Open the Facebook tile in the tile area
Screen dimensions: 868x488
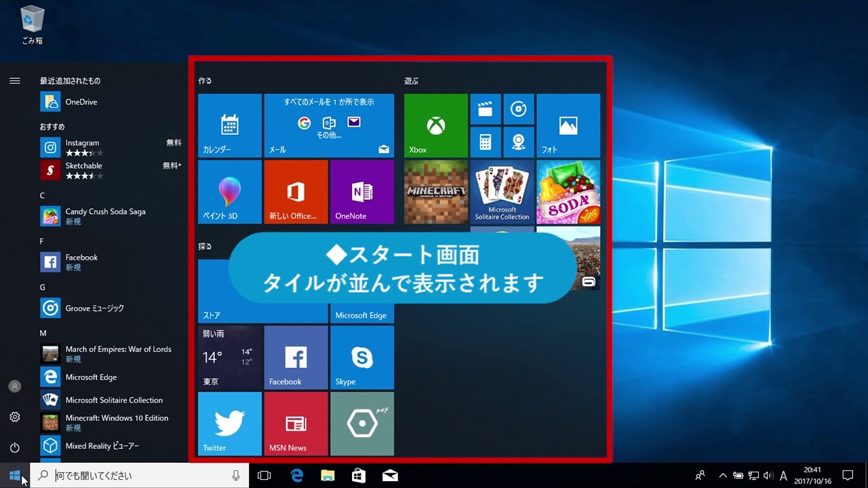click(x=296, y=357)
